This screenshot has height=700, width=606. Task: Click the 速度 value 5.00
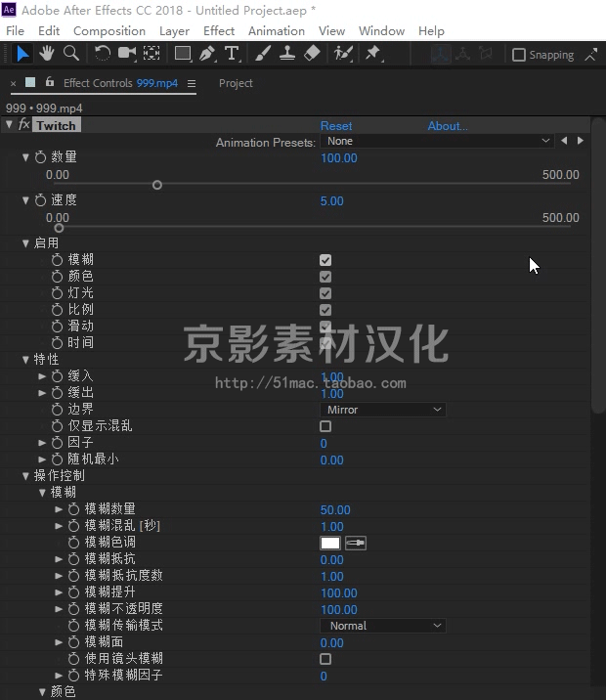(x=331, y=201)
